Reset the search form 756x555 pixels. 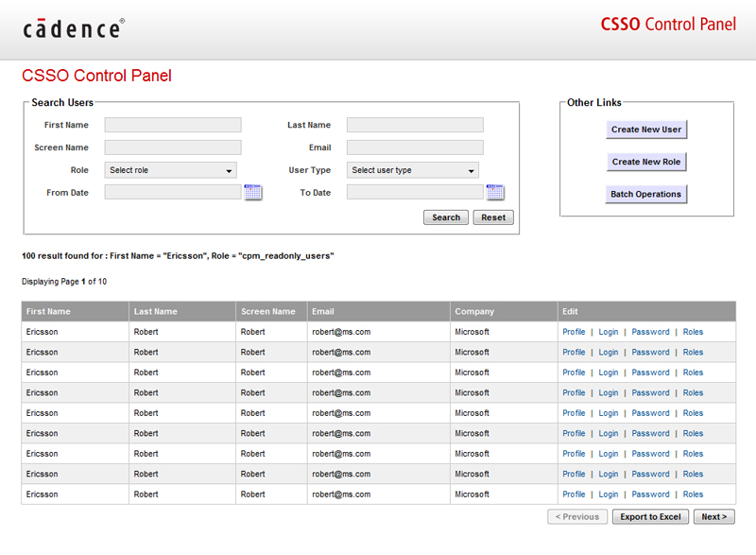[x=492, y=217]
